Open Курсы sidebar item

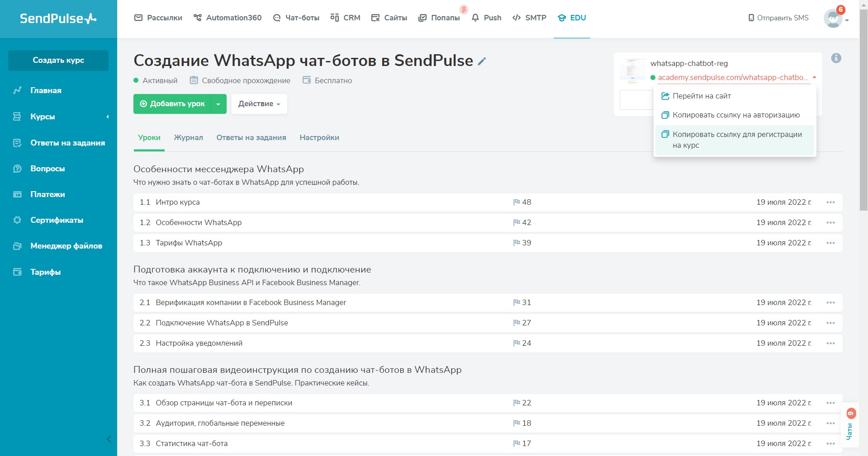[43, 117]
